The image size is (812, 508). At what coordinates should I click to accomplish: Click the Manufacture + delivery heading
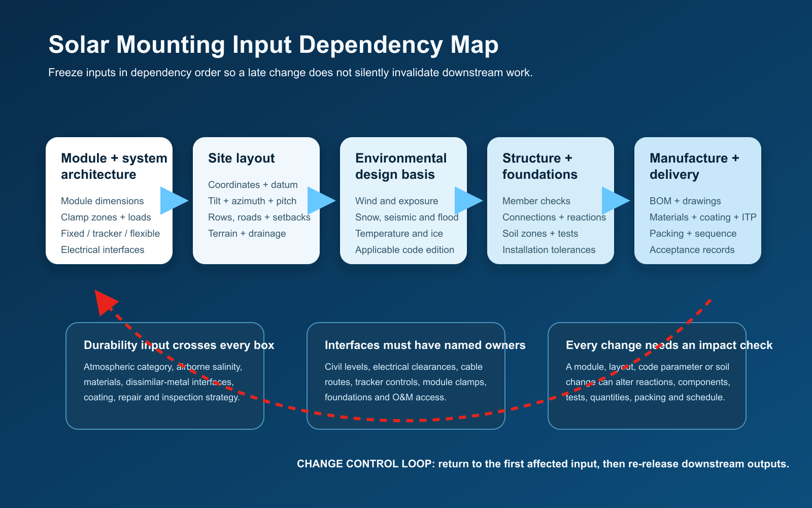694,166
